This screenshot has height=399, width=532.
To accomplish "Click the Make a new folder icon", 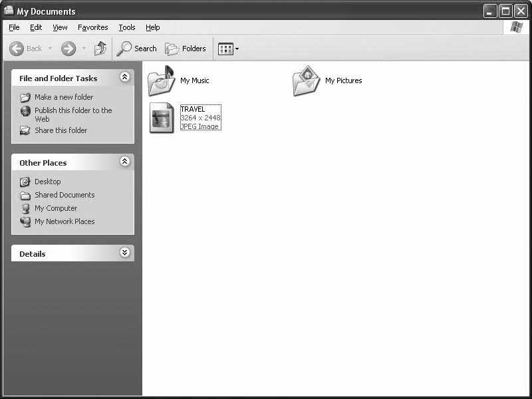I will 25,98.
